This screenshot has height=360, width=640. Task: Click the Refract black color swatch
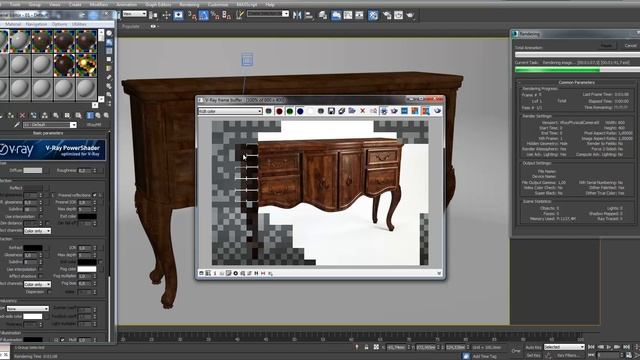33,247
